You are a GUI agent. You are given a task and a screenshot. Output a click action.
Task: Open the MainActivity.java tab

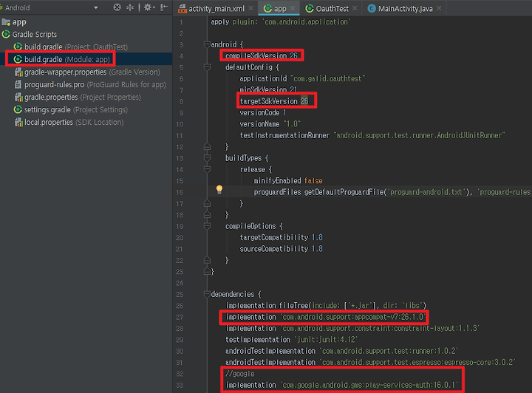click(404, 8)
